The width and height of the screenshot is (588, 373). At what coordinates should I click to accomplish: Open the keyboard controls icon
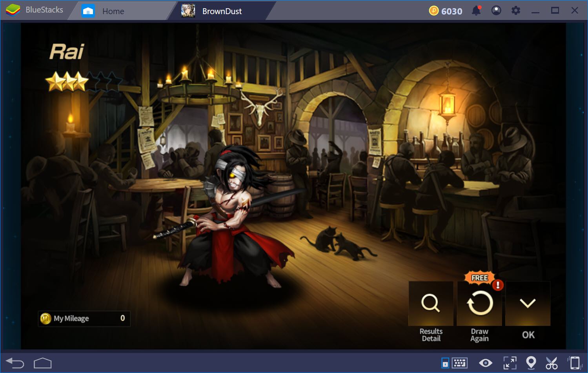tap(459, 363)
